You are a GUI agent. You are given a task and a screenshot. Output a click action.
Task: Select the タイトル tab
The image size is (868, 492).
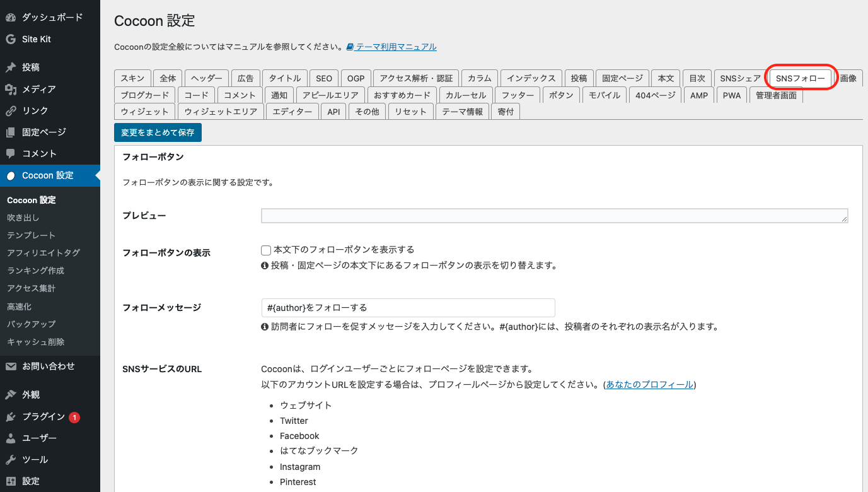(x=285, y=78)
